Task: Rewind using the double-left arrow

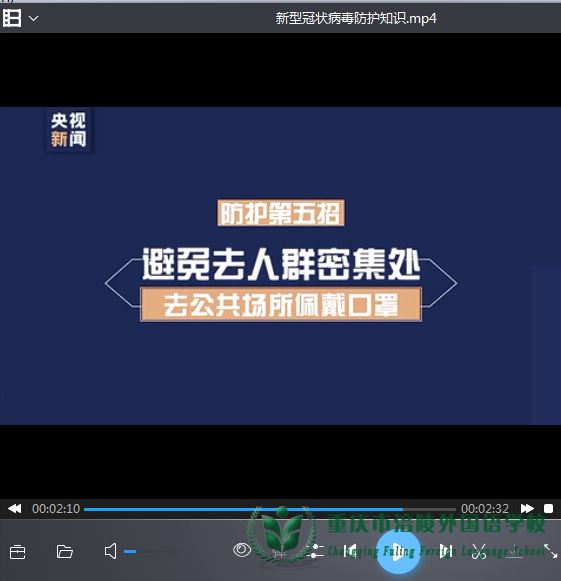Action: point(15,509)
